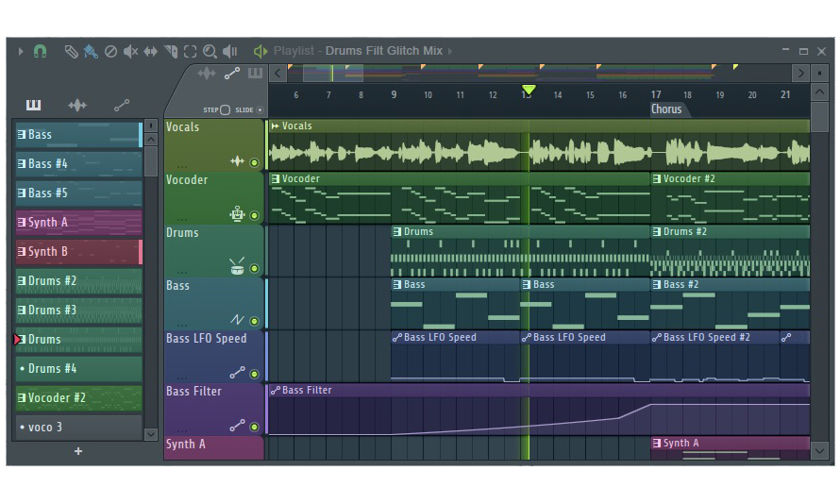Select Drums #3 pattern in picker
840x504 pixels.
pyautogui.click(x=78, y=311)
